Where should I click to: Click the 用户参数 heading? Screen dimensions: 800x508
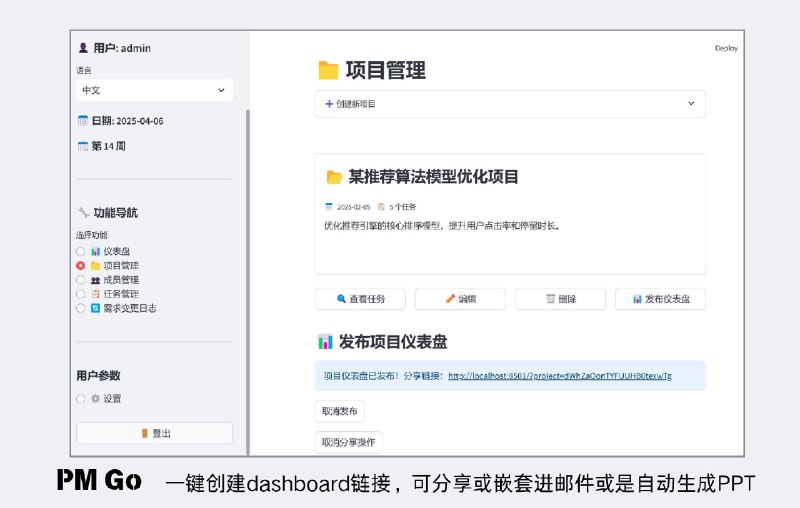point(98,376)
